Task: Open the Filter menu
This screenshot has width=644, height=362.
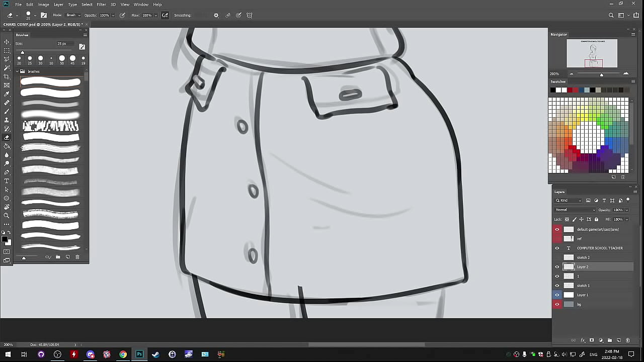Action: pyautogui.click(x=101, y=5)
